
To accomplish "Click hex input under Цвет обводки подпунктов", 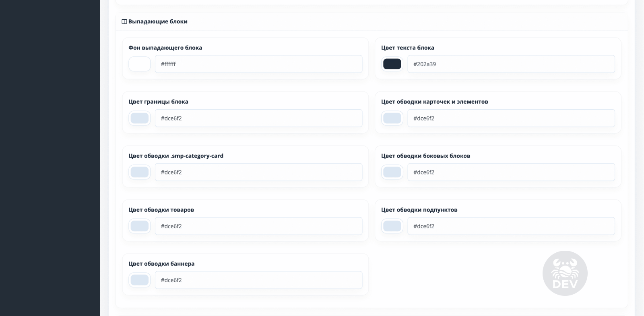I will (x=511, y=226).
